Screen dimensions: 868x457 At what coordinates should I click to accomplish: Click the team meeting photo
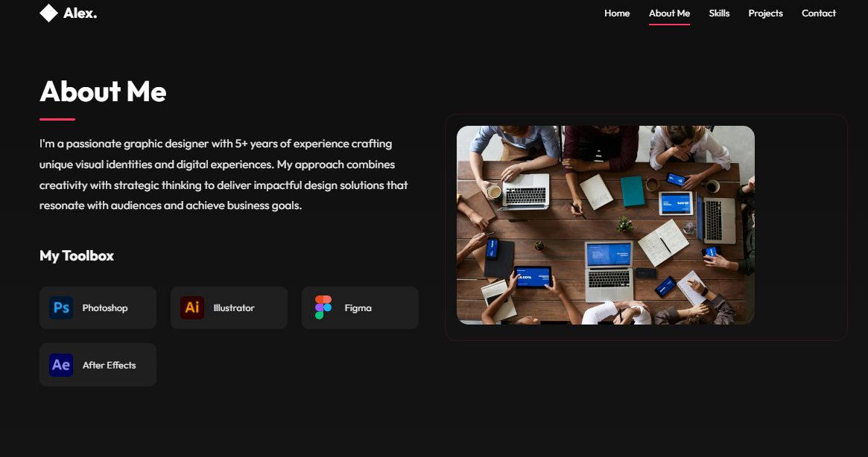click(606, 226)
